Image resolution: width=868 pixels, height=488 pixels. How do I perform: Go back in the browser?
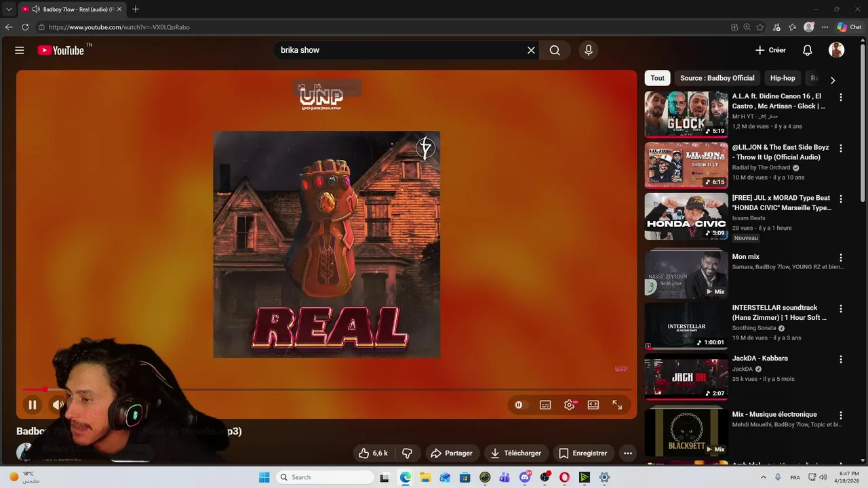point(9,27)
